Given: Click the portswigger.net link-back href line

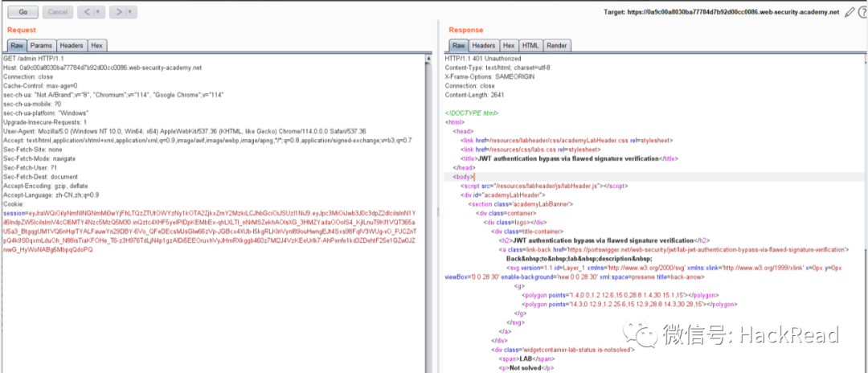Looking at the screenshot, I should point(674,249).
